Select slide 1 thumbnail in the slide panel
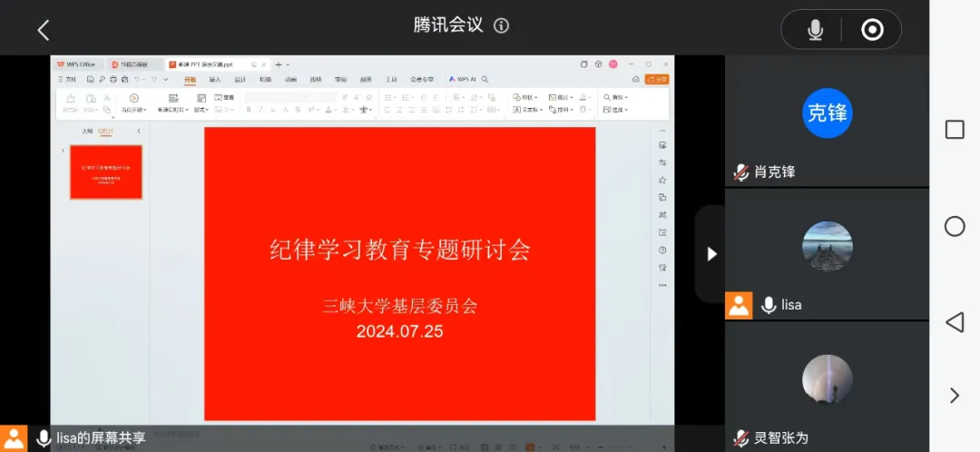Image resolution: width=980 pixels, height=452 pixels. click(106, 172)
